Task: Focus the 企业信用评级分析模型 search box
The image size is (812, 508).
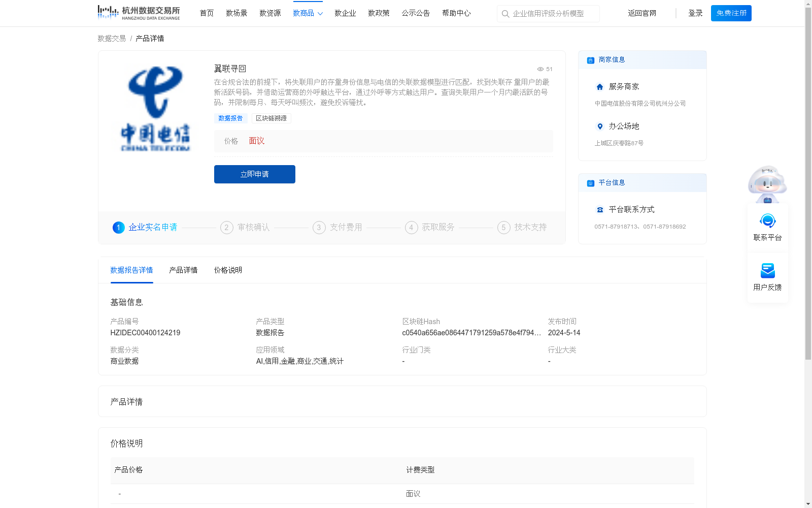Action: 548,14
